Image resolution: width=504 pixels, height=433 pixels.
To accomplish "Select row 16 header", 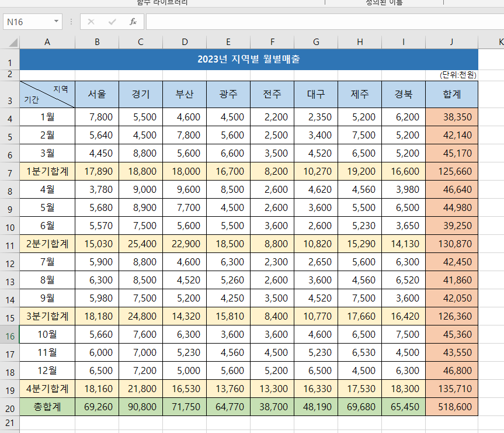I will click(x=10, y=335).
